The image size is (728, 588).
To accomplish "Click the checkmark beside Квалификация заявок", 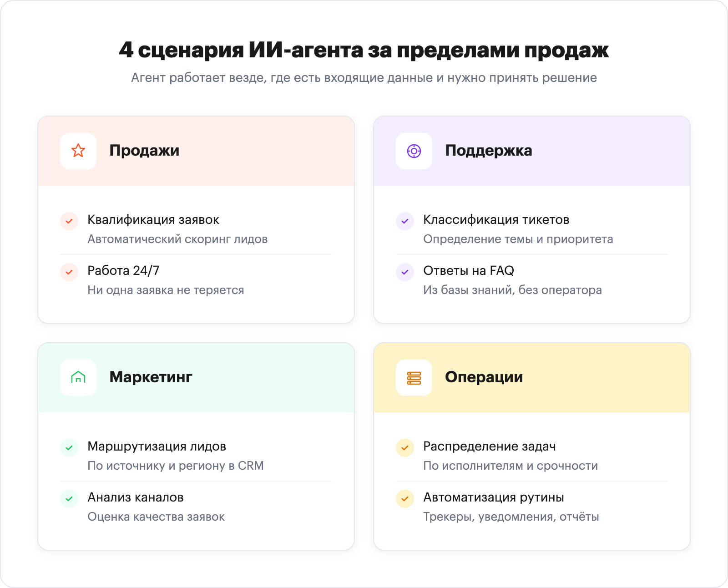I will [69, 221].
